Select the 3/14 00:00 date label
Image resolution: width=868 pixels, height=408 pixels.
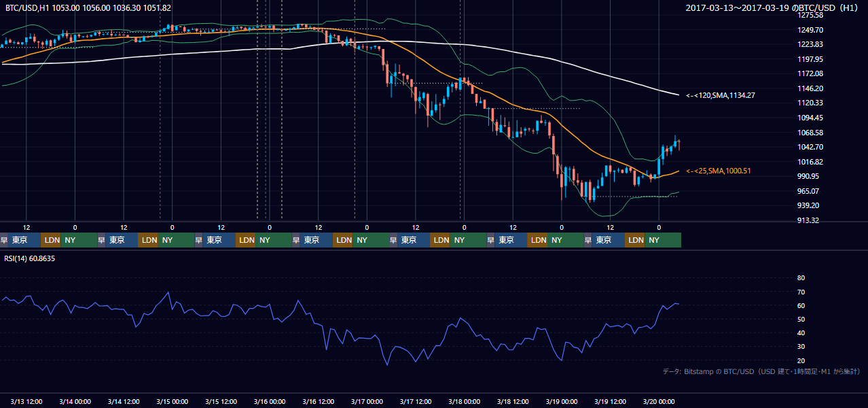(x=75, y=401)
